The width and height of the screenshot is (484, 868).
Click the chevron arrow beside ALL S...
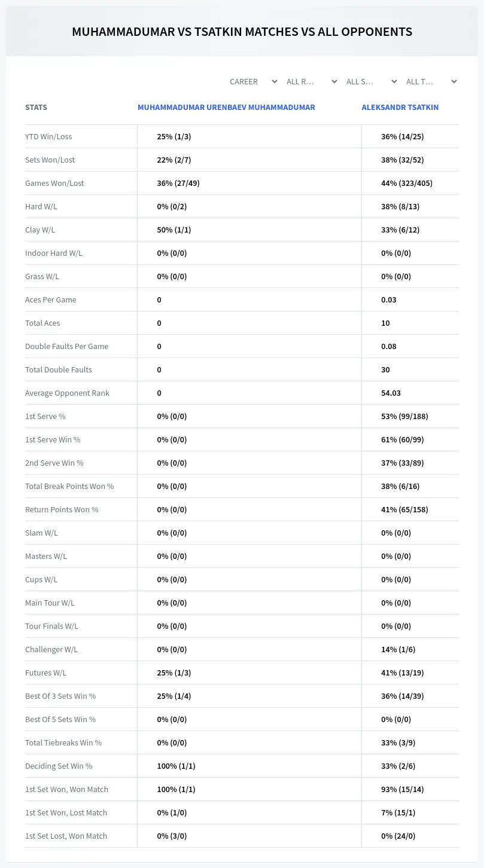point(394,81)
